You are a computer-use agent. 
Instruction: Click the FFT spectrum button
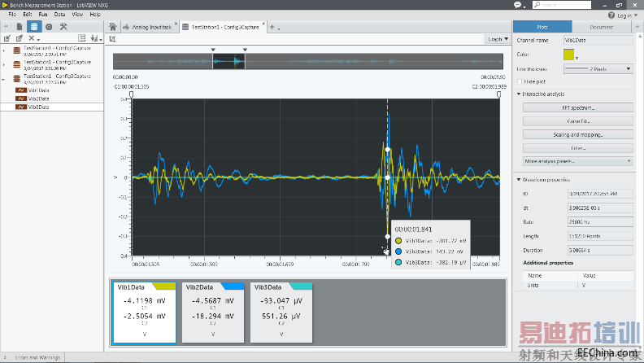578,107
